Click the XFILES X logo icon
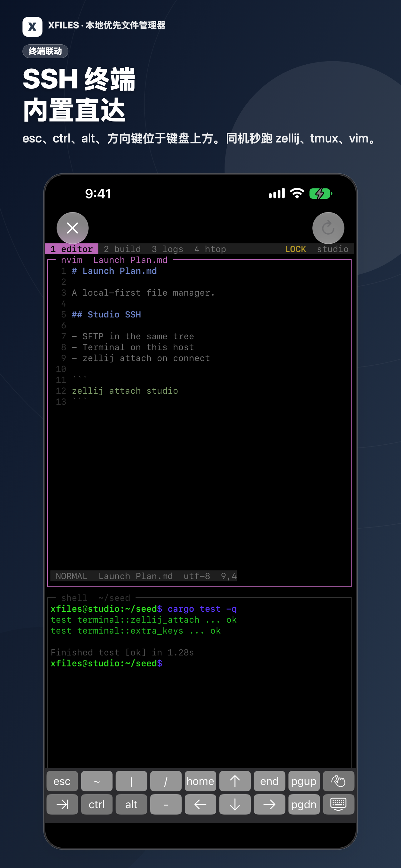 pos(32,27)
